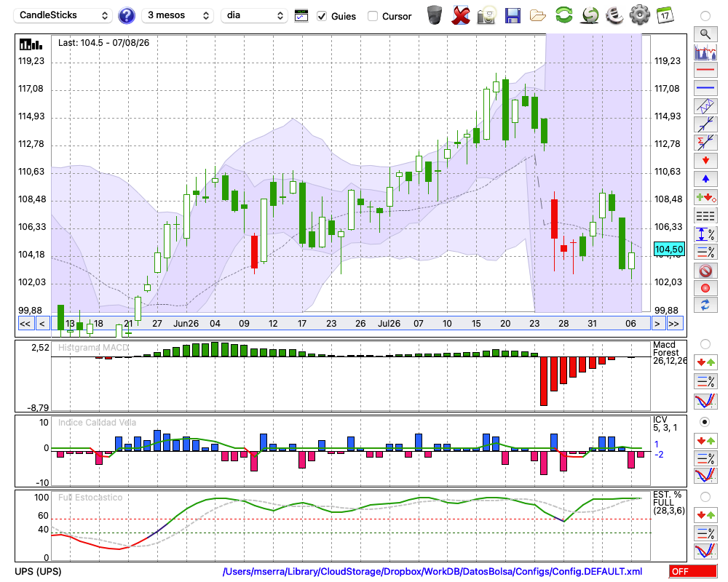Viewport: 728px width, 582px height.
Task: Toggle the red OFF button
Action: 693,571
